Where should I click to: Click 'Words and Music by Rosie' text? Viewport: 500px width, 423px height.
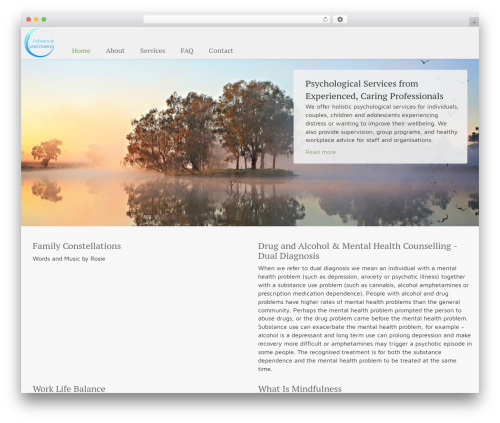[x=69, y=259]
